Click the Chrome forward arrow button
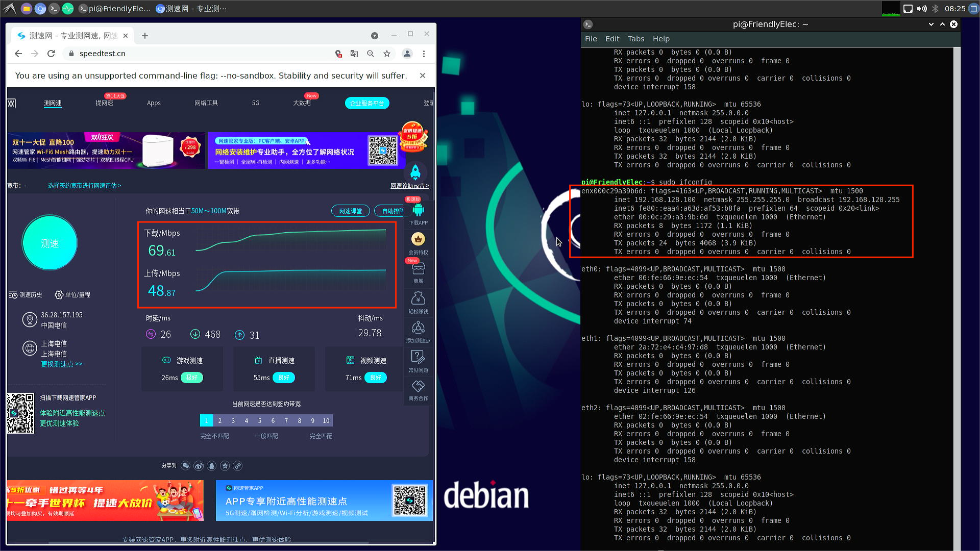Image resolution: width=980 pixels, height=551 pixels. tap(35, 54)
